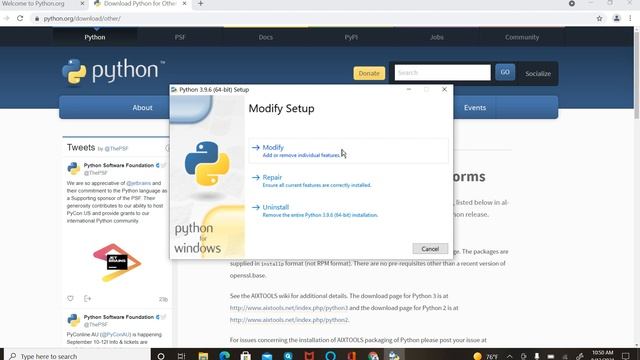
Task: Open Office icon on taskbar
Action: coord(352,356)
